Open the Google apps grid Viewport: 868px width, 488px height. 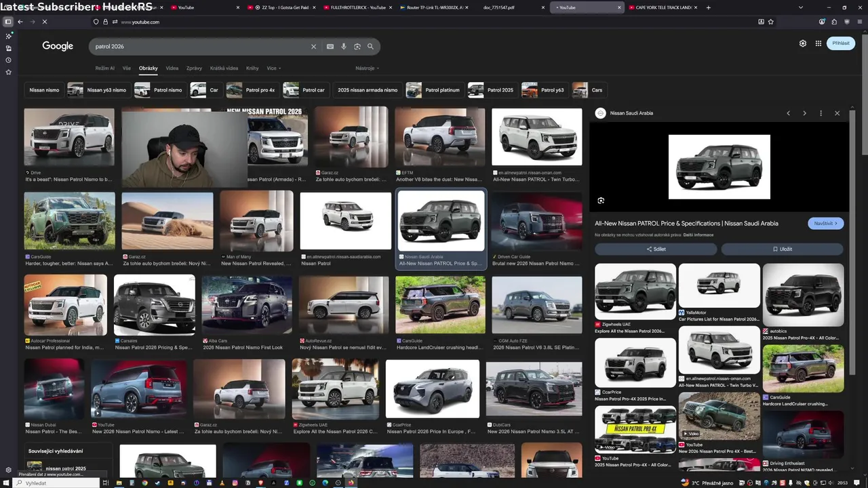(x=818, y=43)
